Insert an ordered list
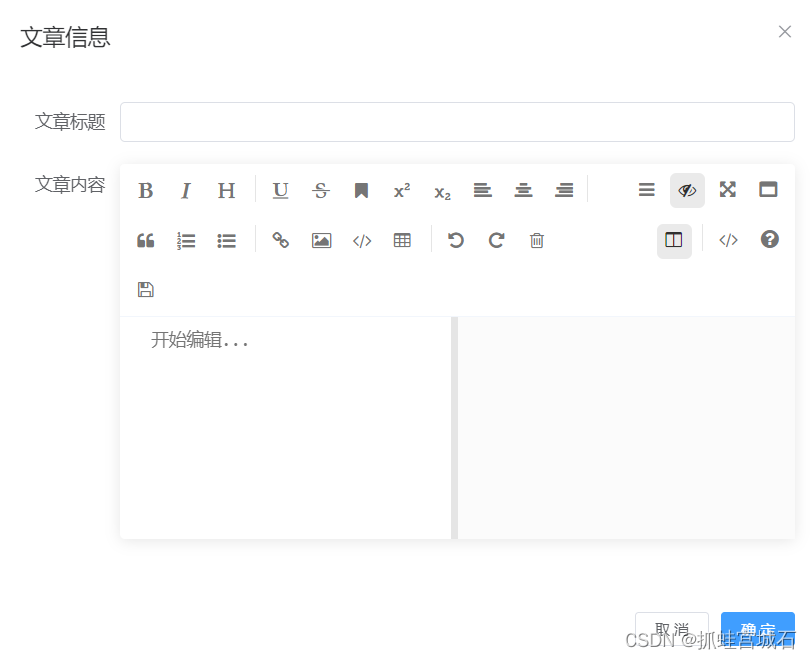 [x=185, y=240]
